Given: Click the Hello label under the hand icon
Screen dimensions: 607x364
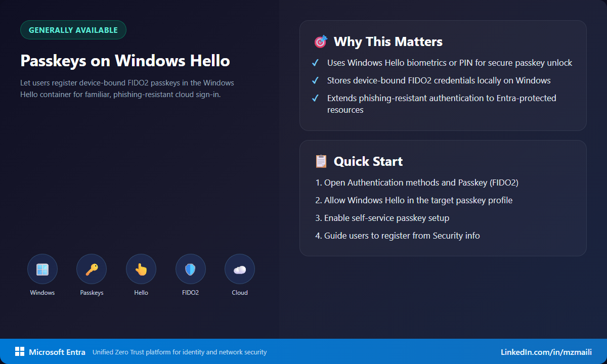Looking at the screenshot, I should [141, 293].
